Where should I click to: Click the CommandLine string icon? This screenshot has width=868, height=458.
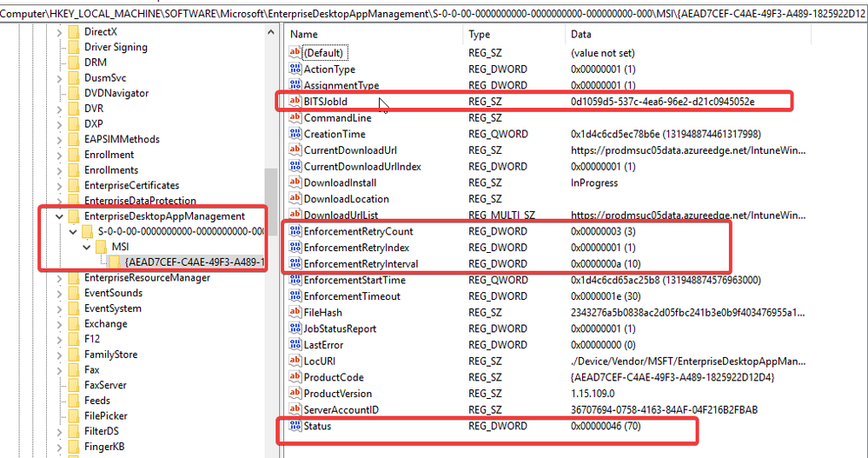[x=295, y=117]
